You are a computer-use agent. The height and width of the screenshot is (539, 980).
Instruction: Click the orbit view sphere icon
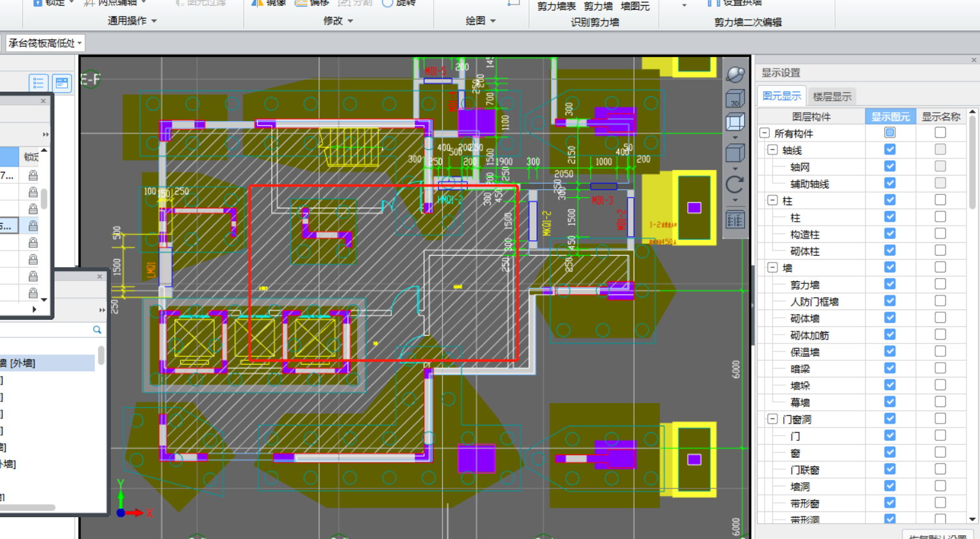coord(735,74)
